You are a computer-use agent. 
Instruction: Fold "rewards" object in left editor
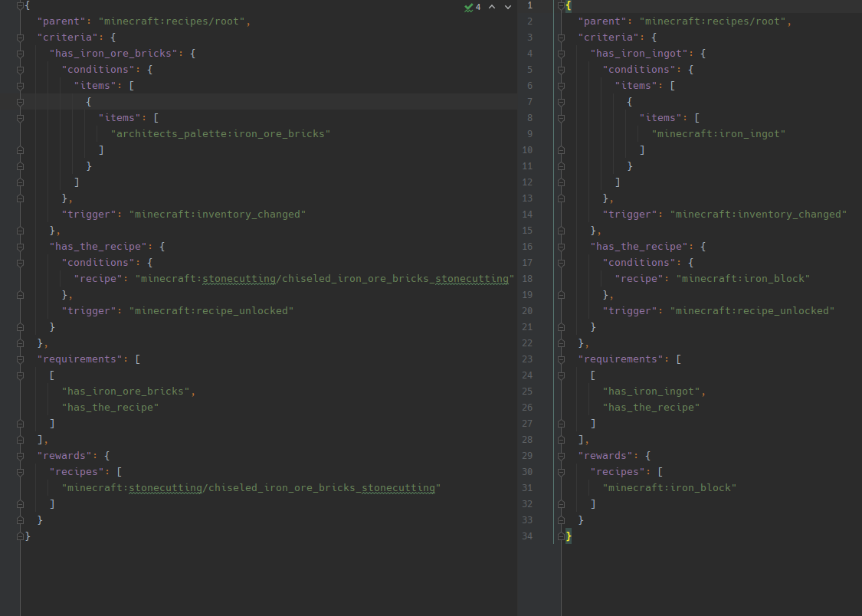[x=21, y=456]
